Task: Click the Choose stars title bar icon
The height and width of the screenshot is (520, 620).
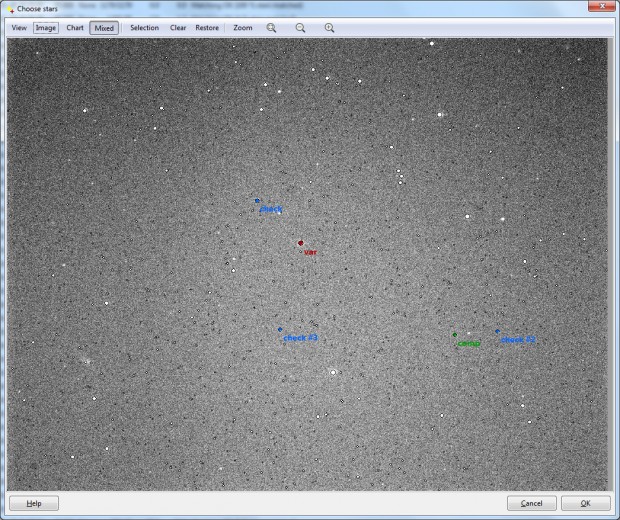Action: [x=11, y=9]
